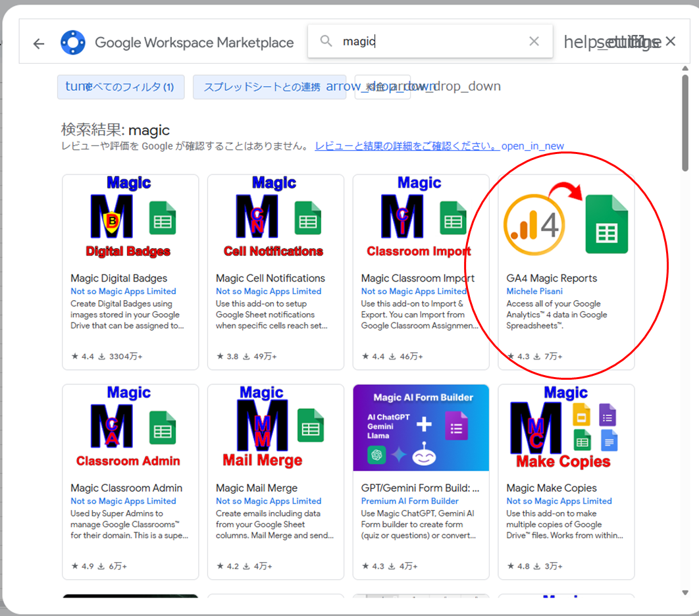
Task: Expand the price filter dropdown
Action: pyautogui.click(x=382, y=87)
